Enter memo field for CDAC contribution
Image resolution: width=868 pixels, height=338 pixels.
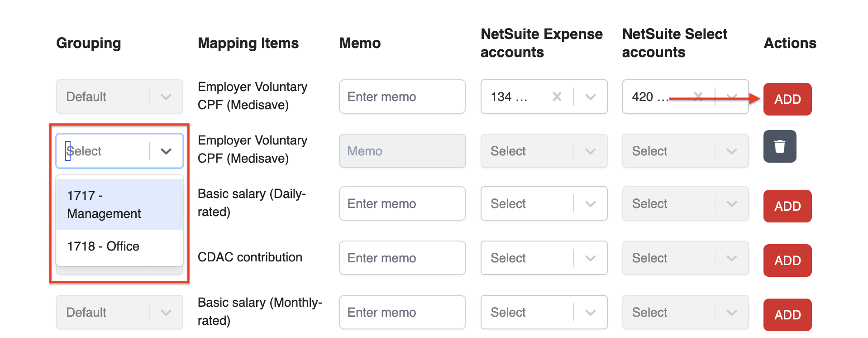click(402, 258)
